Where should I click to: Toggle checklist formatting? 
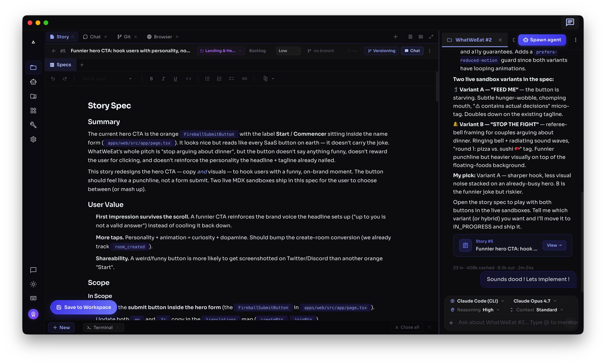(x=231, y=79)
